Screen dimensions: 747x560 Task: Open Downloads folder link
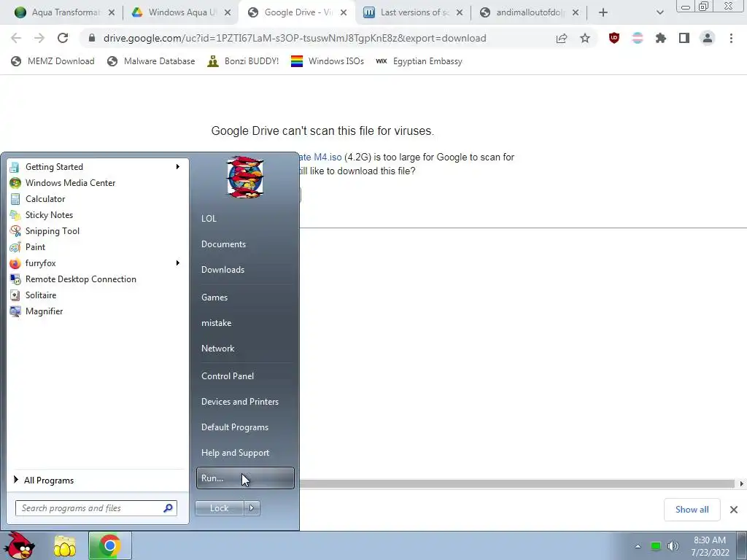point(222,270)
